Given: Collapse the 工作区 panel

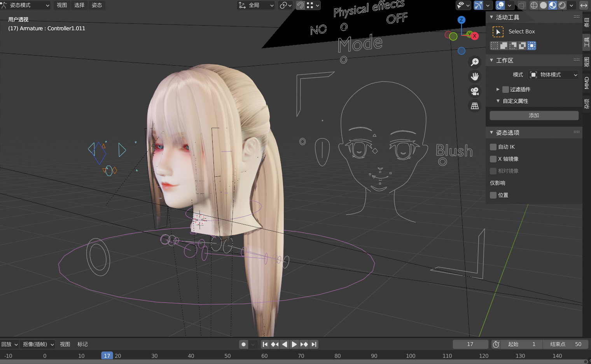Looking at the screenshot, I should tap(491, 60).
